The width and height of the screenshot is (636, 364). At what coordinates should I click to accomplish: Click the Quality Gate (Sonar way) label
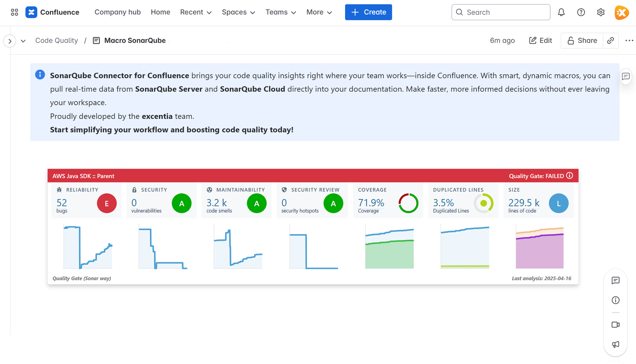click(82, 278)
